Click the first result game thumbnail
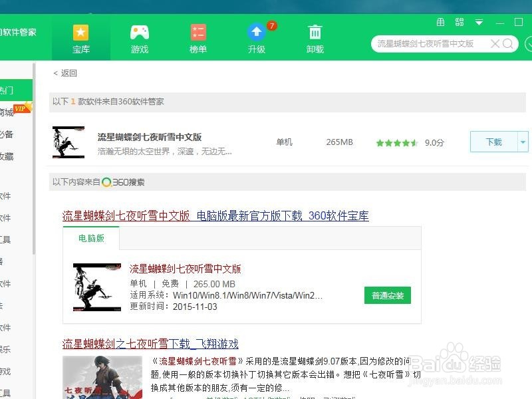The image size is (532, 399). 68,142
